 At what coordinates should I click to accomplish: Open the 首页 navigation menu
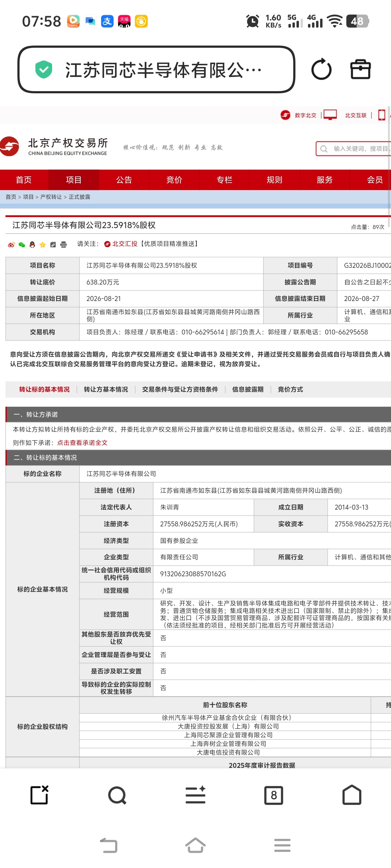pos(24,179)
